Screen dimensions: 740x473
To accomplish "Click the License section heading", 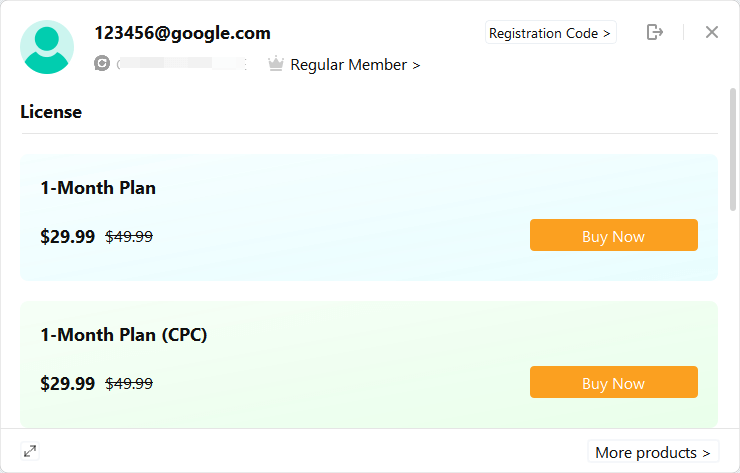I will click(51, 112).
